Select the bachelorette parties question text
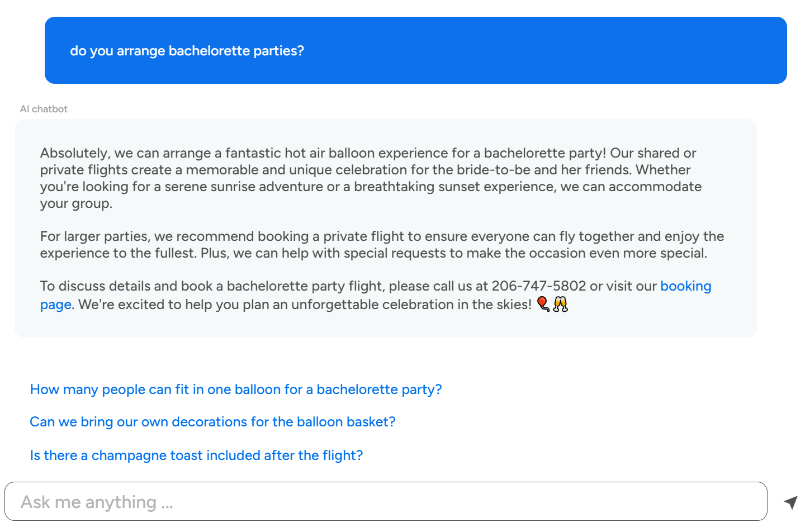The image size is (810, 532). [187, 50]
